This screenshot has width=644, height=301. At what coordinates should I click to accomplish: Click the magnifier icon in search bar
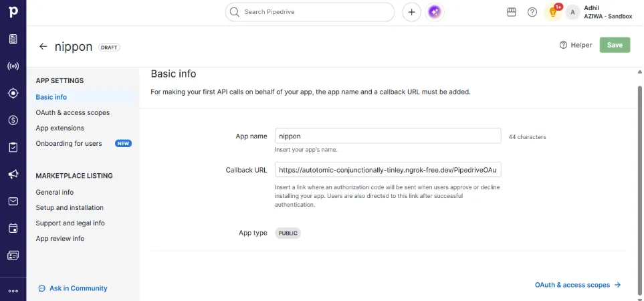(235, 12)
